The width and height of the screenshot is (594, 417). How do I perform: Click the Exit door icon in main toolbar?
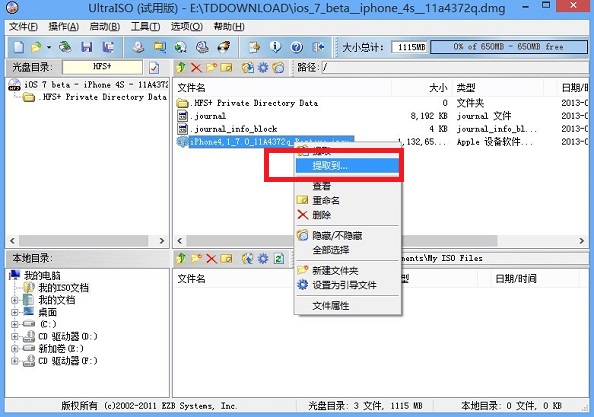(x=318, y=47)
